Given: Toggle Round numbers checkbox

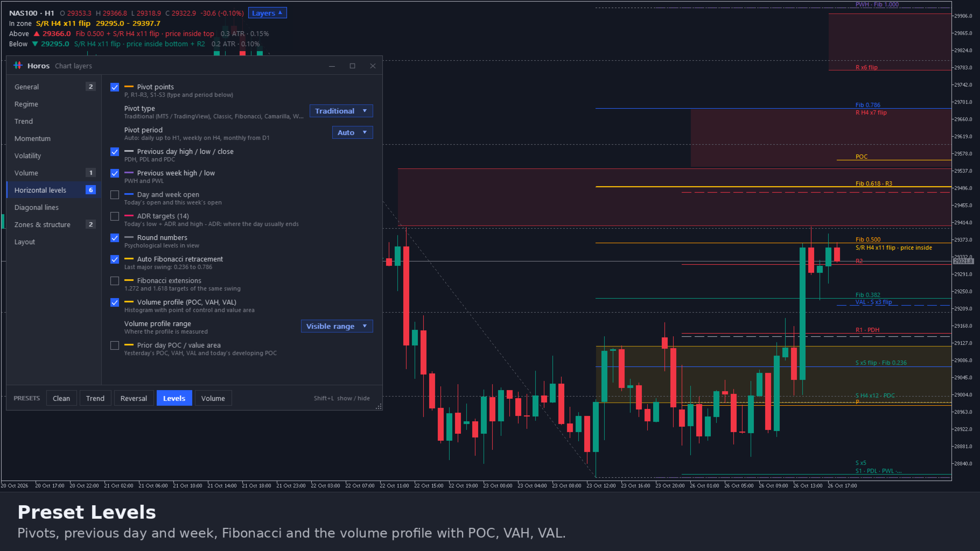Looking at the screenshot, I should (x=115, y=238).
